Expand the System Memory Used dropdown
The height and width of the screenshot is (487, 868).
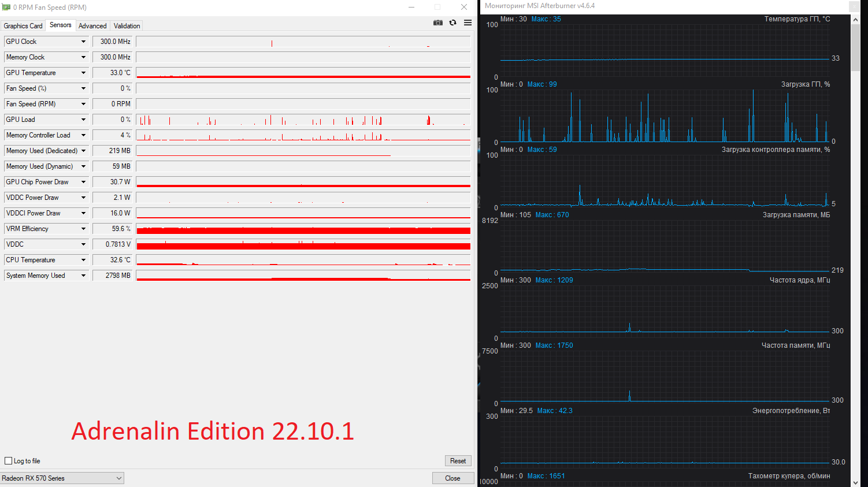coord(83,276)
